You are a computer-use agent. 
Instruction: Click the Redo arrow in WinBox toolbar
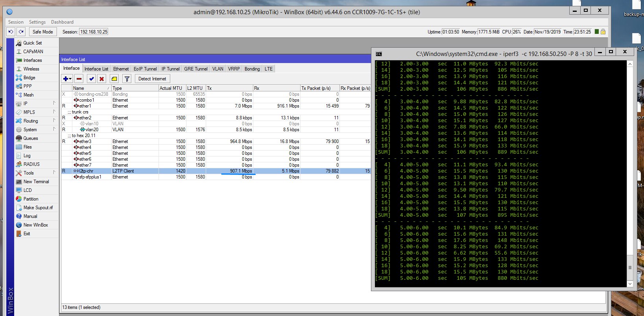21,32
